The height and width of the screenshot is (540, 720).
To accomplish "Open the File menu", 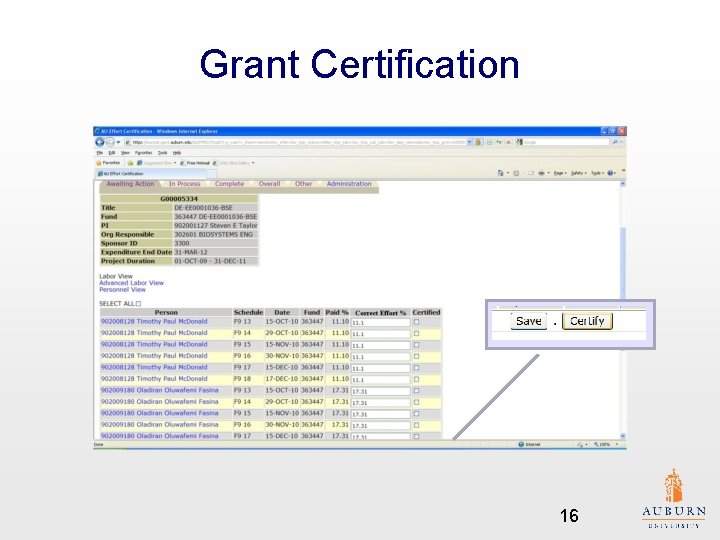I will click(100, 153).
